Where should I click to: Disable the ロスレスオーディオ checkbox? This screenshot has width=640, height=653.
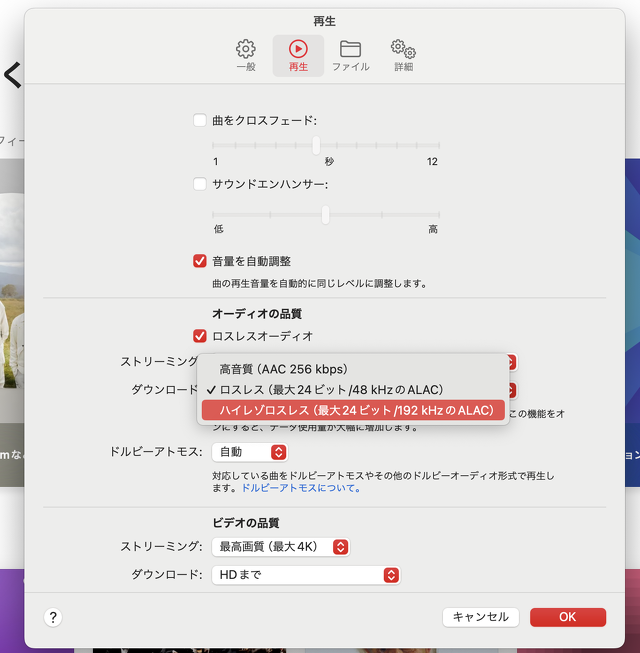coord(199,336)
